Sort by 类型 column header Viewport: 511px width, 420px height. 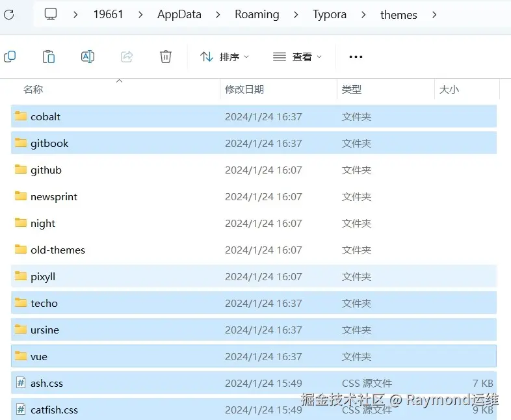(352, 89)
